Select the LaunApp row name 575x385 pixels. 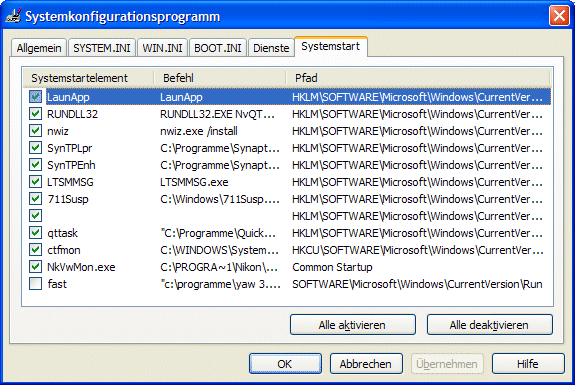pyautogui.click(x=68, y=97)
